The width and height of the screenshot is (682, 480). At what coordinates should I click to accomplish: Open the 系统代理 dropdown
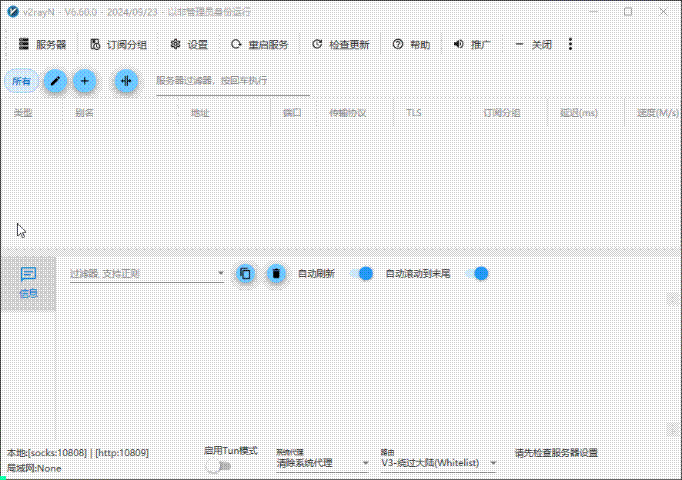coord(322,463)
